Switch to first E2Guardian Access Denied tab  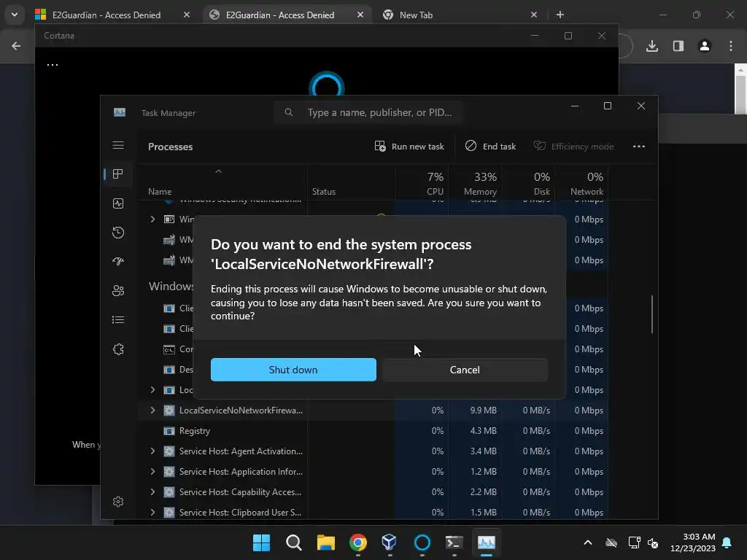107,15
